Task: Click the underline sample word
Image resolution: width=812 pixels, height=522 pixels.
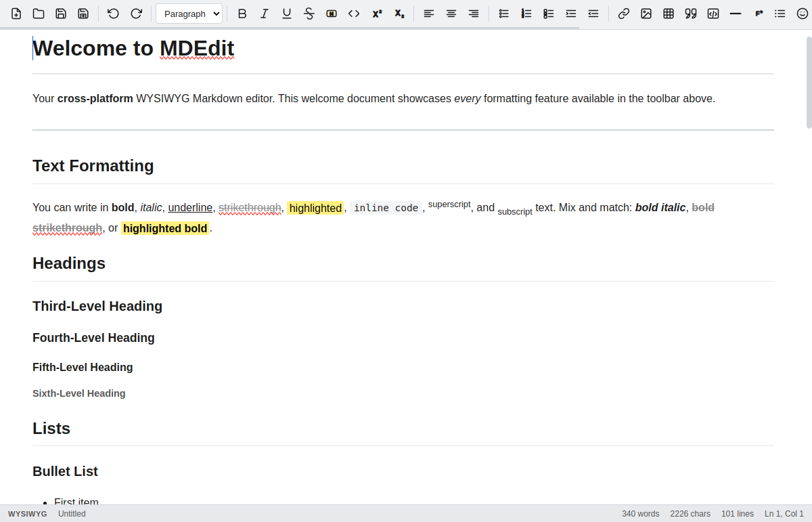Action: tap(190, 208)
